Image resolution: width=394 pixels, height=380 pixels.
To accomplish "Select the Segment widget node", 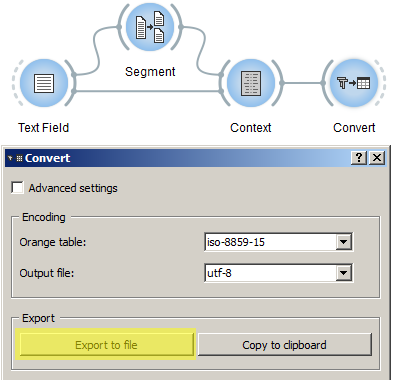I will 150,27.
